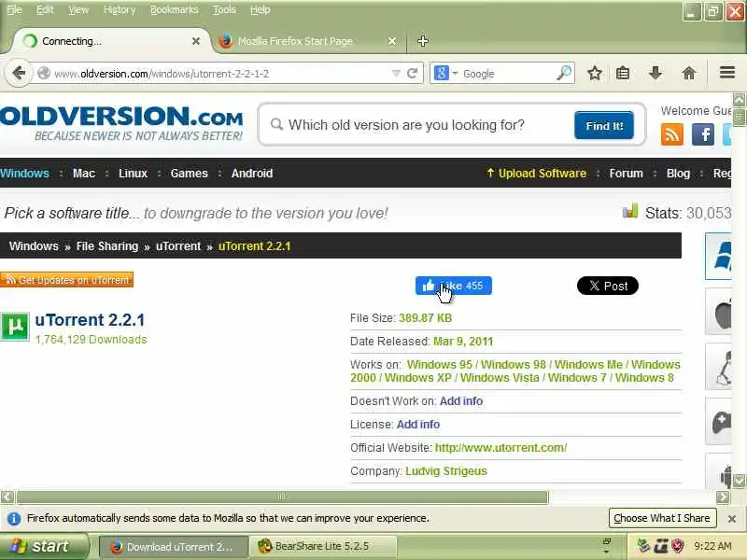Click Add info next to License
The width and height of the screenshot is (747, 560).
[x=418, y=425]
